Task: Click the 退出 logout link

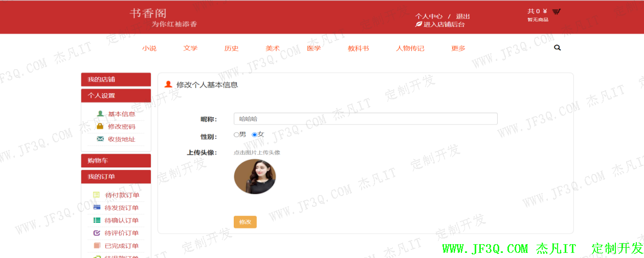Action: [462, 16]
